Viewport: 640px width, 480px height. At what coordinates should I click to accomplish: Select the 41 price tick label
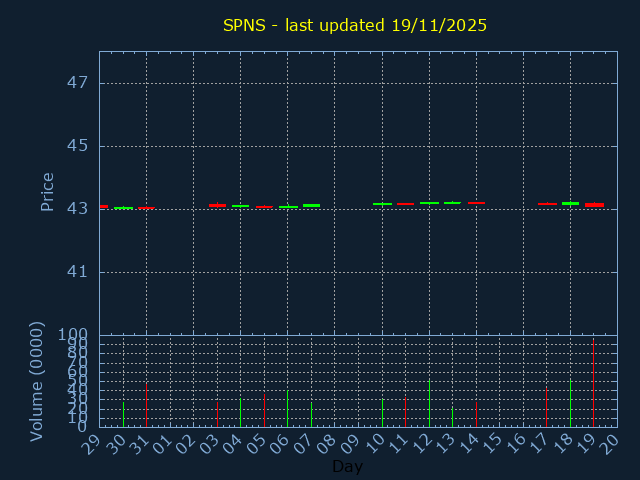[78, 272]
